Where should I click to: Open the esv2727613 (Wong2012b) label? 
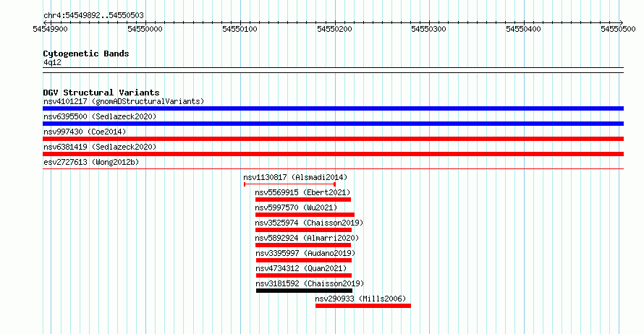[91, 162]
